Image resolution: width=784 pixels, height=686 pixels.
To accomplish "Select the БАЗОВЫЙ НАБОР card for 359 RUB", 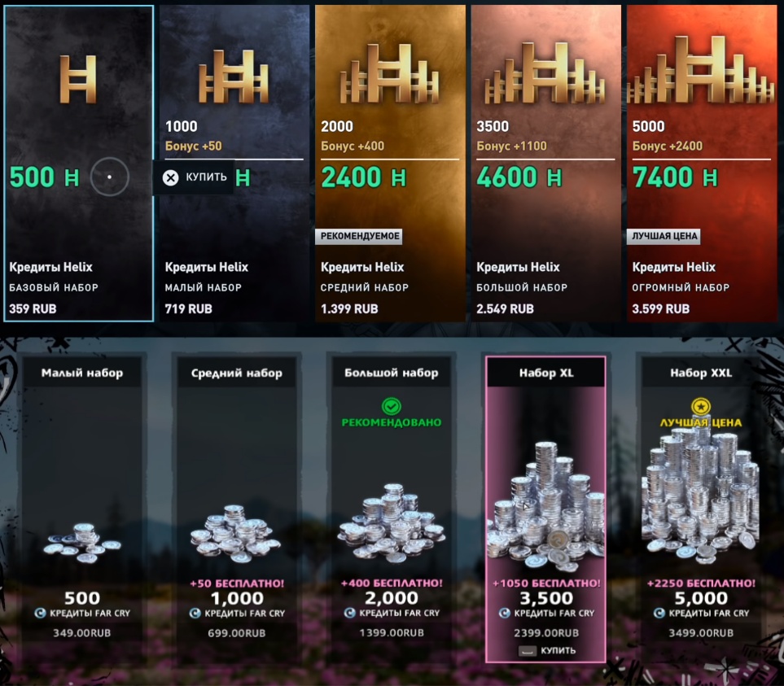I will point(78,164).
